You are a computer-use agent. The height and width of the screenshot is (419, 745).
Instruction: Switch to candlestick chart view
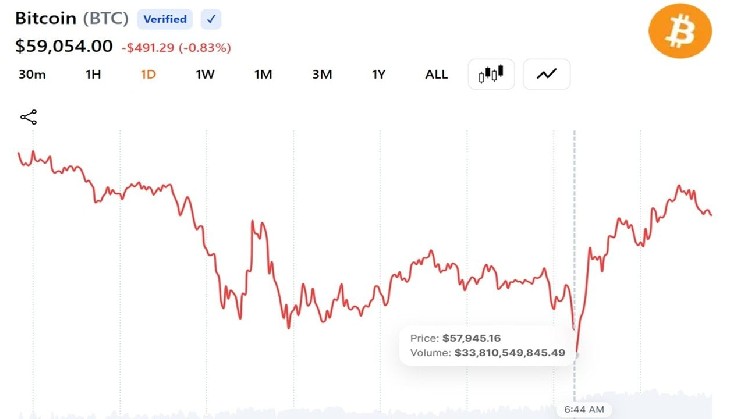point(491,74)
